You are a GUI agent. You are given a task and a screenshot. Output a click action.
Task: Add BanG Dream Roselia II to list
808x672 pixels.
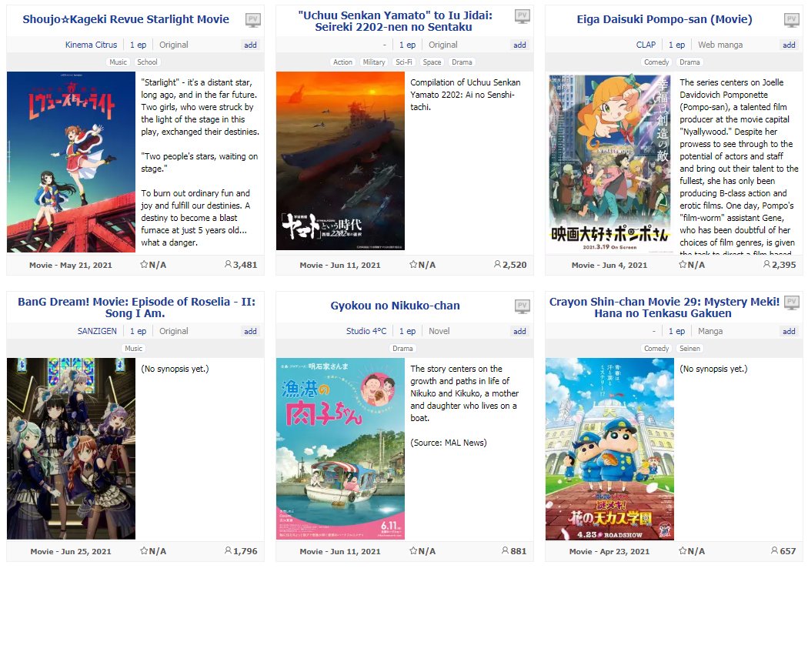click(x=250, y=331)
